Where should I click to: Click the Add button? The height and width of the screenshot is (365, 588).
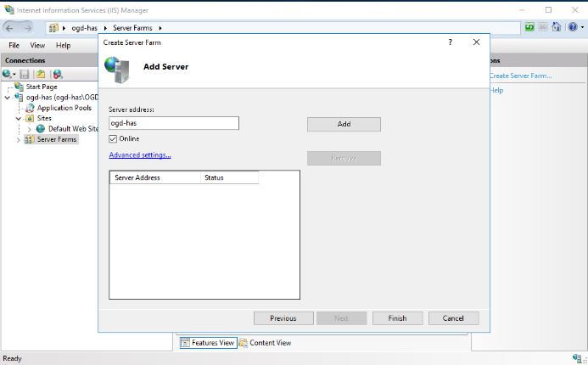(x=344, y=124)
